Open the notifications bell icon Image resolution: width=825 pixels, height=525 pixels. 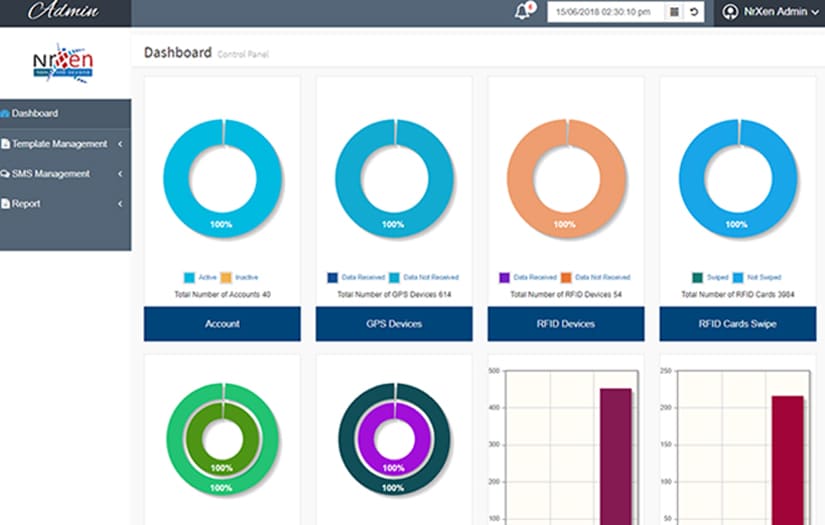[x=521, y=12]
